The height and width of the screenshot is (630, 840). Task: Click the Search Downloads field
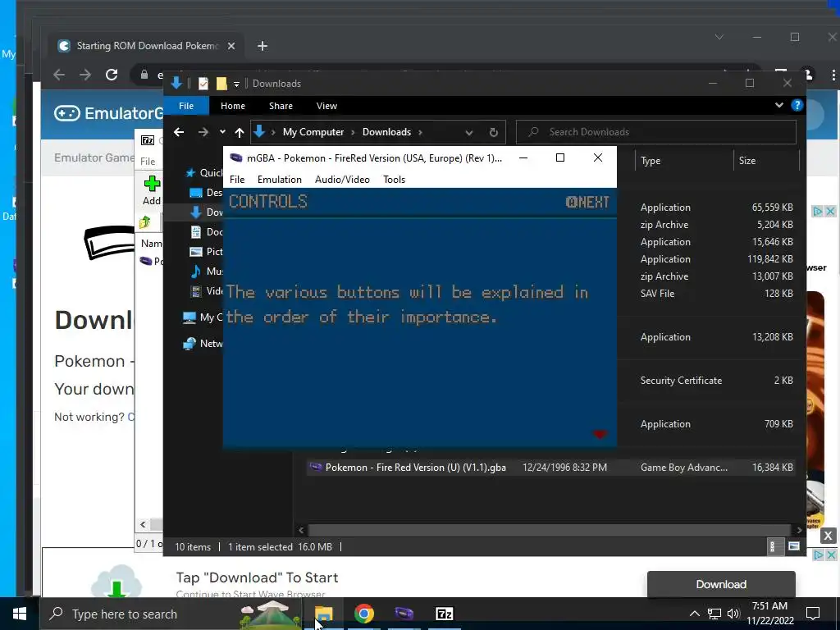[x=656, y=132]
